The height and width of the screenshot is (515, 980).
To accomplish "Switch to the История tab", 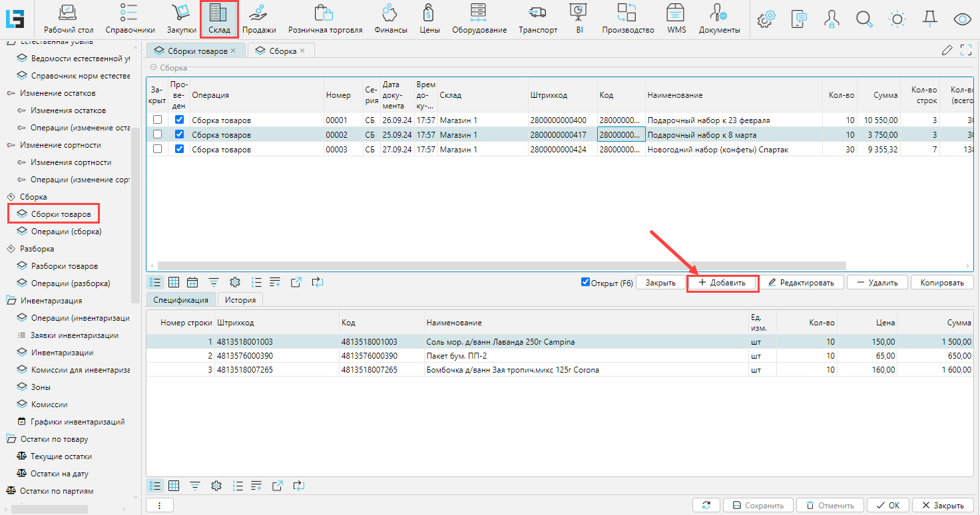I will (240, 300).
